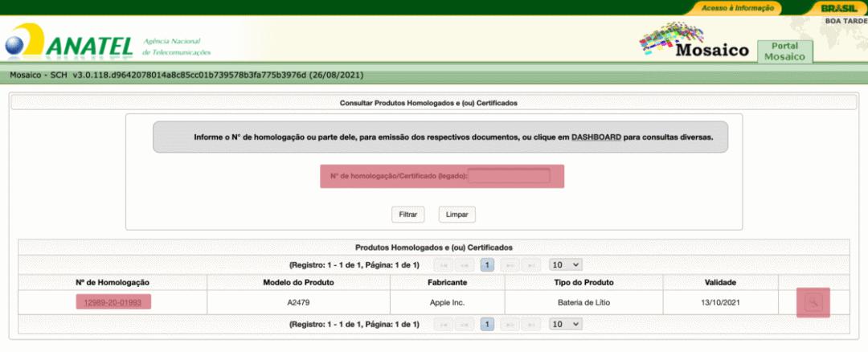868x352 pixels.
Task: Go to next page in bottom paginator
Action: click(x=510, y=325)
